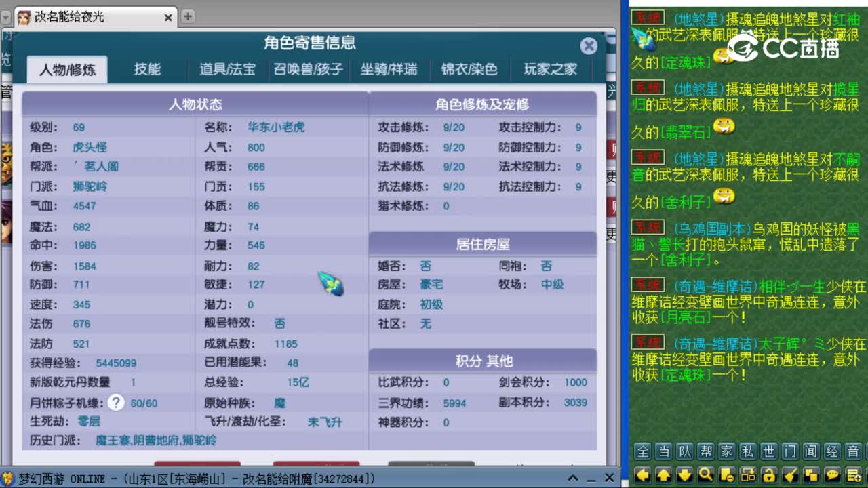Click the smiley emoji after 舍利子
The width and height of the screenshot is (868, 488).
coord(724,197)
